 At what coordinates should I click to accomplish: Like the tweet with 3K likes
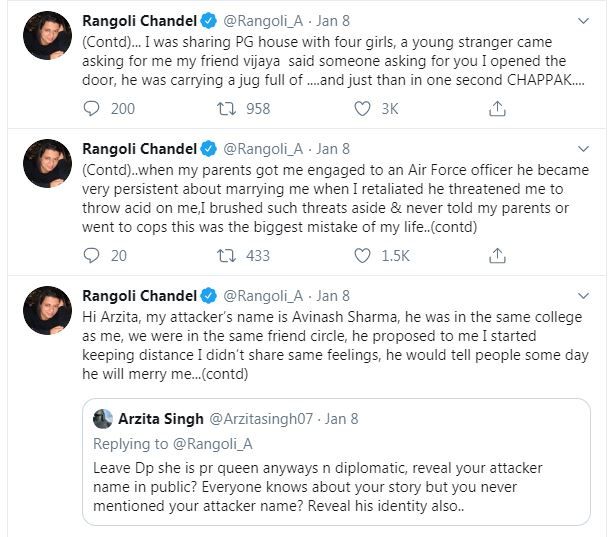coord(360,108)
